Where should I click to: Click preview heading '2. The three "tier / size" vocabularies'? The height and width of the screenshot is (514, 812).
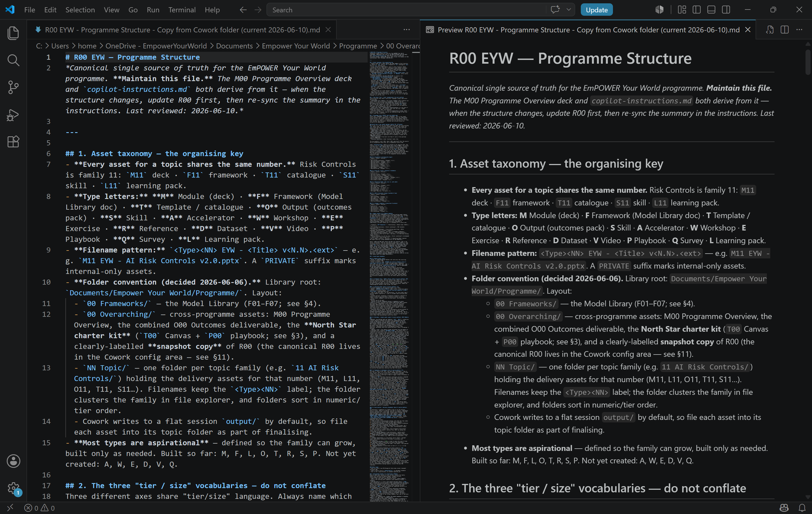[x=597, y=488]
